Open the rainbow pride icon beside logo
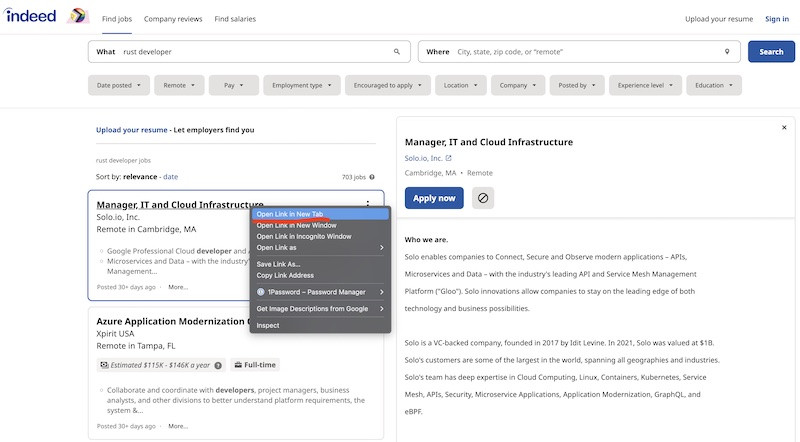The image size is (800, 442). [78, 16]
